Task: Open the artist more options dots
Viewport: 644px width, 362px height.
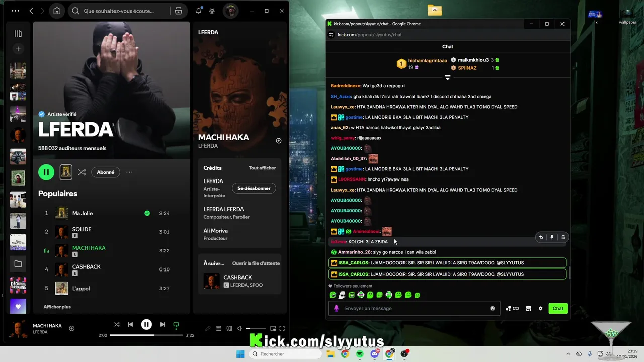Action: (129, 172)
